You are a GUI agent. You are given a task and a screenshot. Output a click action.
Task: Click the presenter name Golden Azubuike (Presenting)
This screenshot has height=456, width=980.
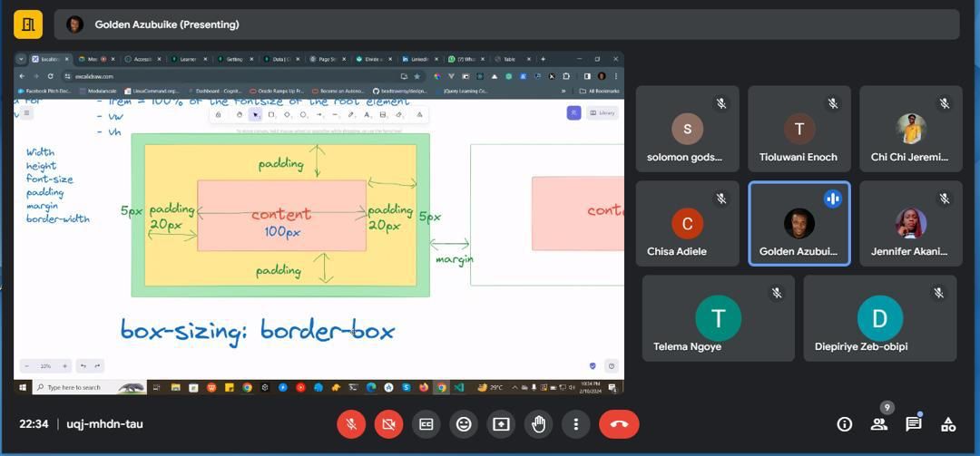click(x=167, y=24)
